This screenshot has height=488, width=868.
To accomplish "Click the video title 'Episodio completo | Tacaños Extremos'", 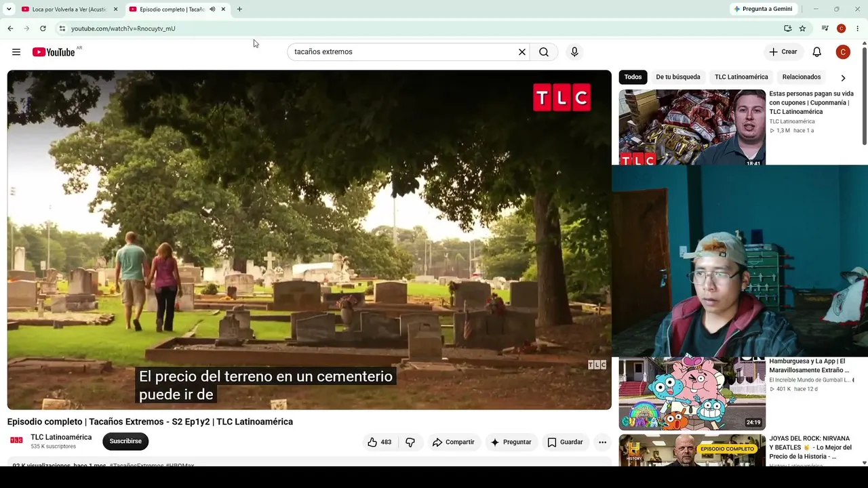I will (150, 422).
